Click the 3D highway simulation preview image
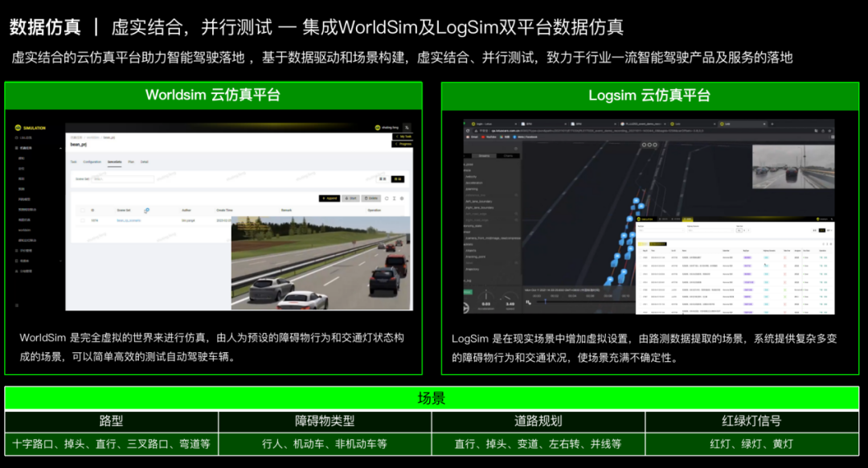This screenshot has width=868, height=468. tap(321, 263)
